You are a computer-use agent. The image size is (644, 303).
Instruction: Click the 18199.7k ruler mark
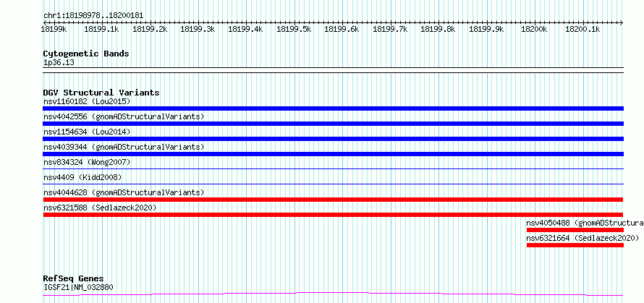pos(390,29)
